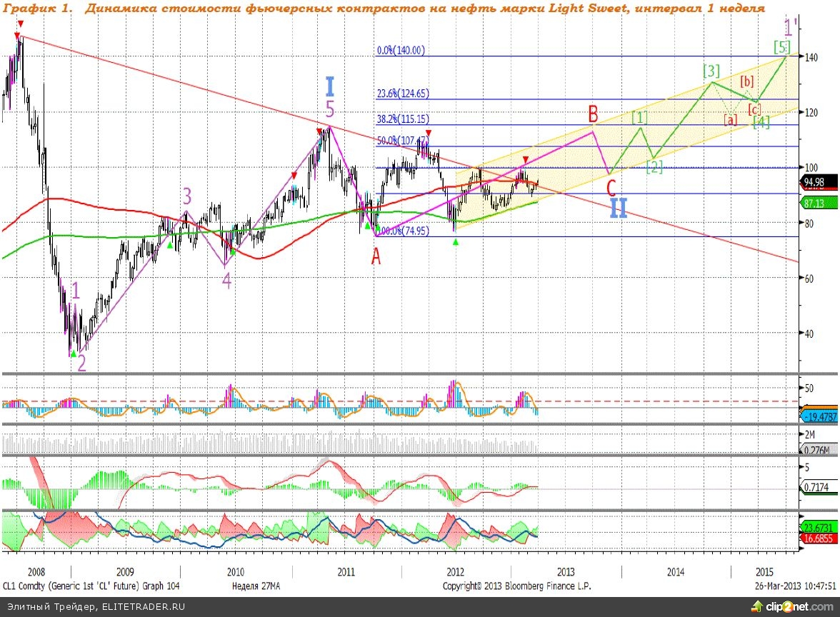The height and width of the screenshot is (617, 840).
Task: Click the 23.6% (124.65) Fibonacci level label
Action: click(x=403, y=94)
